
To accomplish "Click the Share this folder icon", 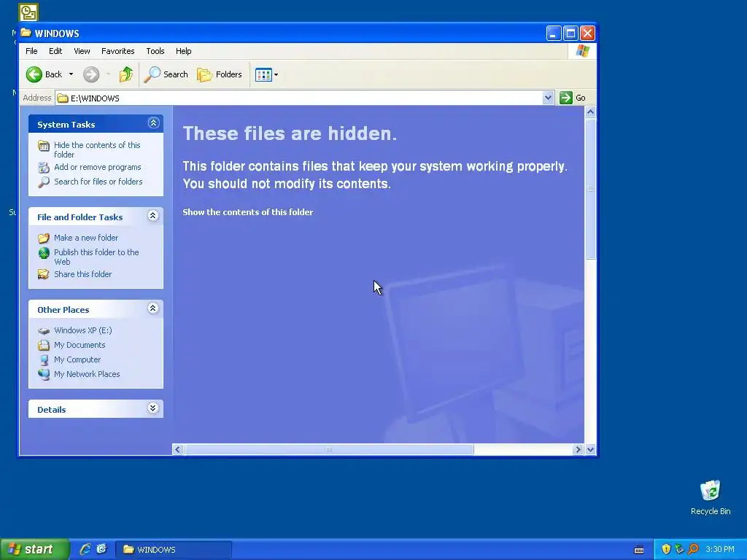I will (43, 274).
